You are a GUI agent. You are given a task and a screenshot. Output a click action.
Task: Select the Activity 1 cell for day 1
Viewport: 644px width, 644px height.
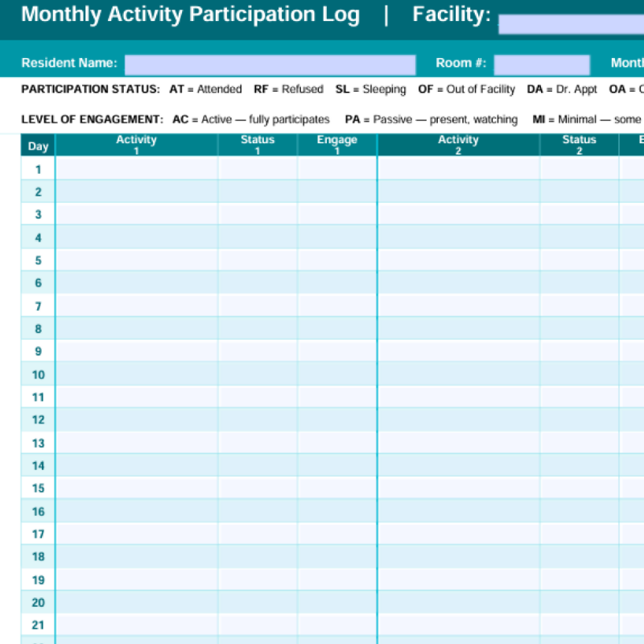[x=137, y=168]
